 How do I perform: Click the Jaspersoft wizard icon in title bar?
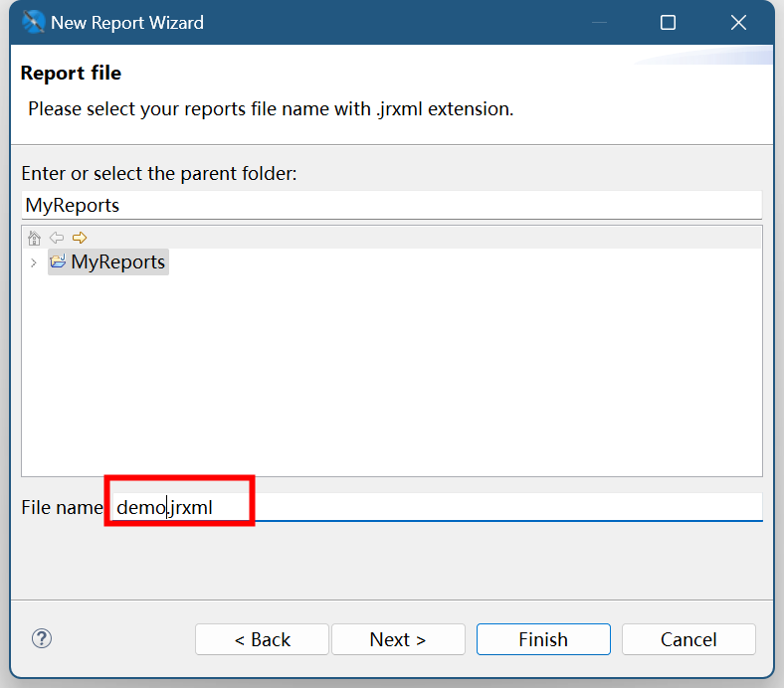[x=33, y=22]
